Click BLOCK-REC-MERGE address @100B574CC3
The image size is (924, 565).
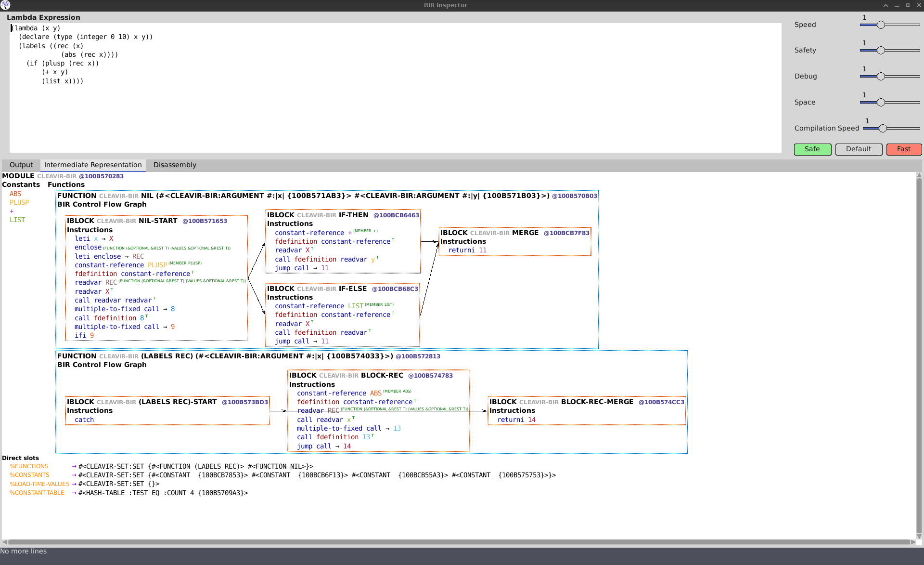pos(661,402)
